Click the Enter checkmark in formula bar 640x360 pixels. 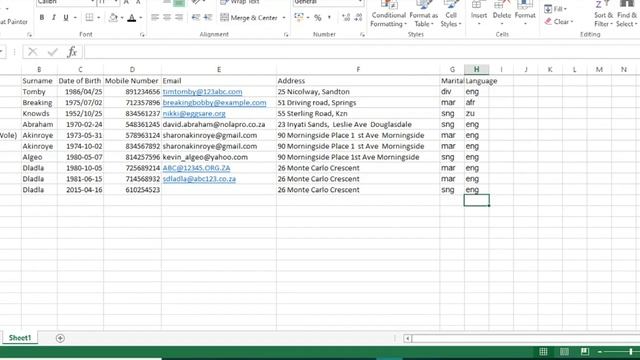coord(53,52)
